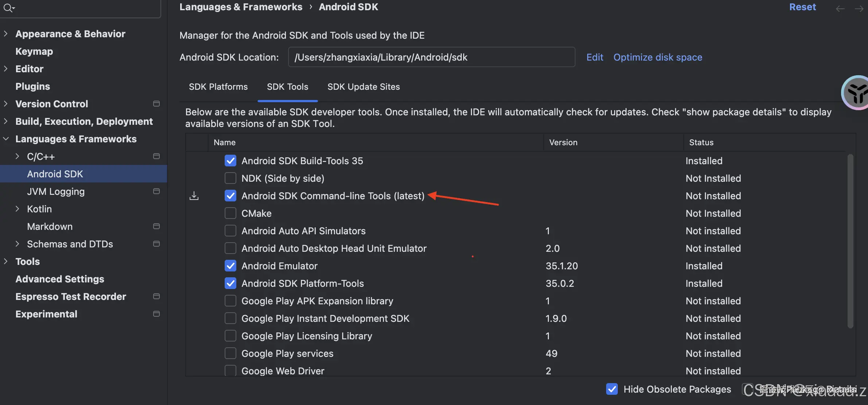This screenshot has width=868, height=405.
Task: Click the download icon beside Command-line Tools
Action: [x=194, y=196]
